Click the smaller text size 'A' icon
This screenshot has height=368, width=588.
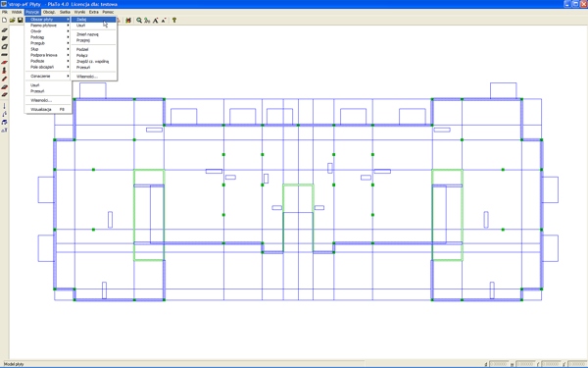[164, 21]
